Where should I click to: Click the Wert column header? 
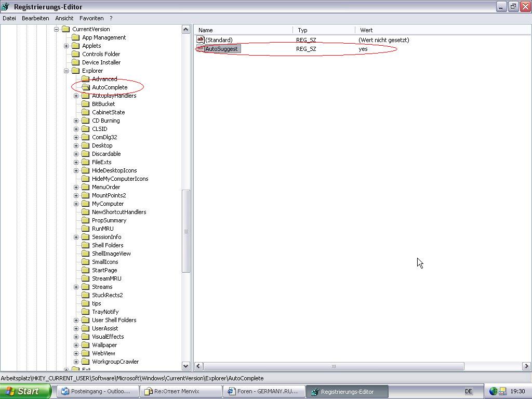click(443, 30)
